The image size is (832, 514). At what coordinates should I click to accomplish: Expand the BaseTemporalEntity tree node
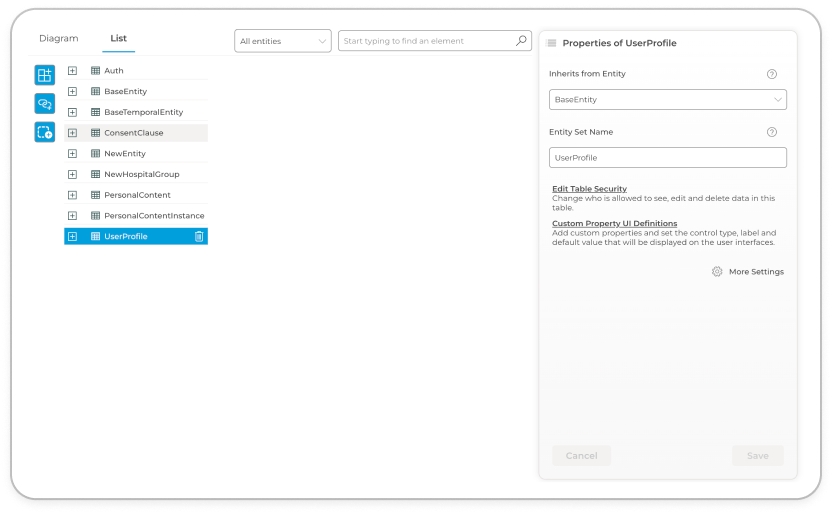click(72, 112)
